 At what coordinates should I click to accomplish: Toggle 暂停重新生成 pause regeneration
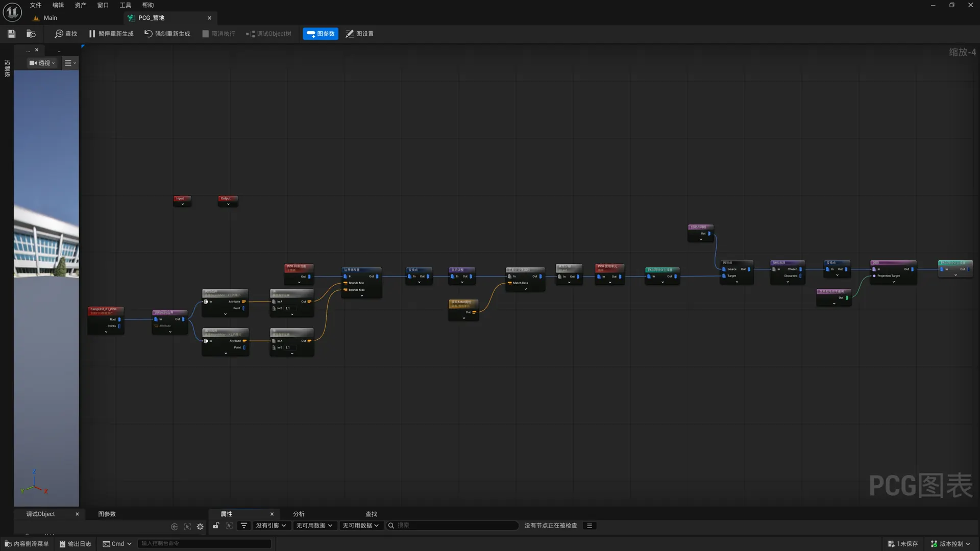[x=111, y=34]
